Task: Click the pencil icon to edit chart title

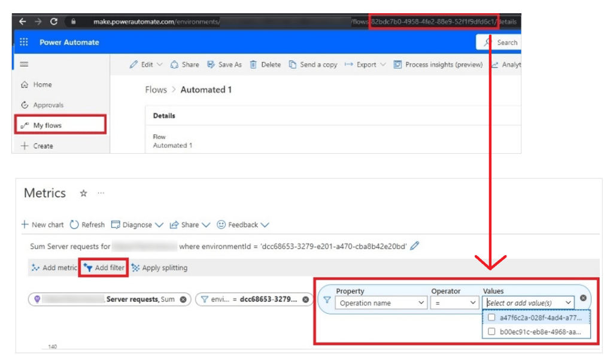Action: click(x=415, y=246)
